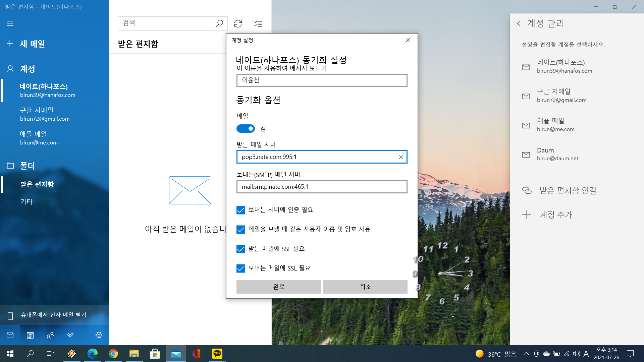The image size is (644, 362).
Task: Select 애플 메일 account in left sidebar
Action: coord(54,138)
